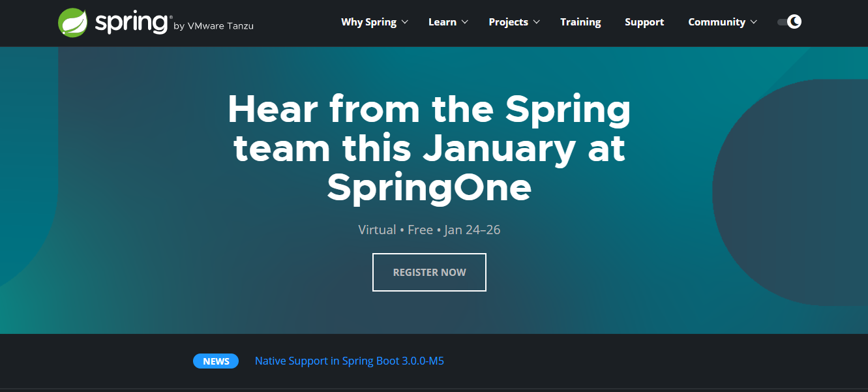
Task: Click the blue NEWS badge
Action: [216, 361]
